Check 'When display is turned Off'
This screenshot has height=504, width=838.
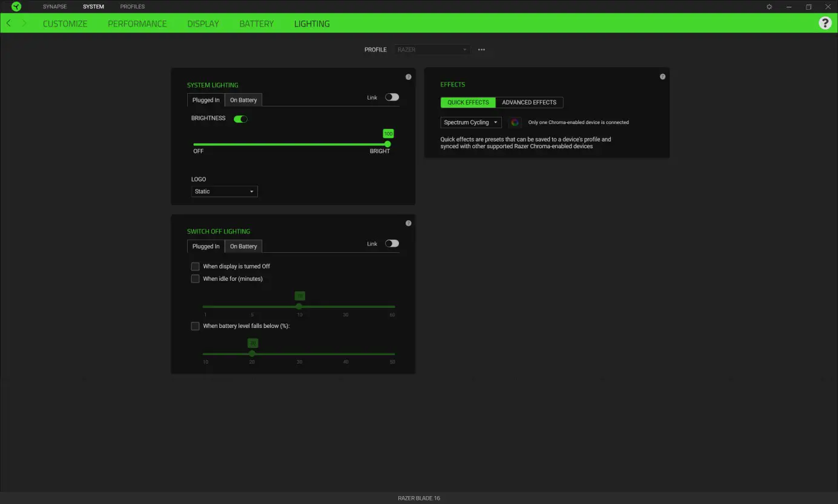[196, 266]
